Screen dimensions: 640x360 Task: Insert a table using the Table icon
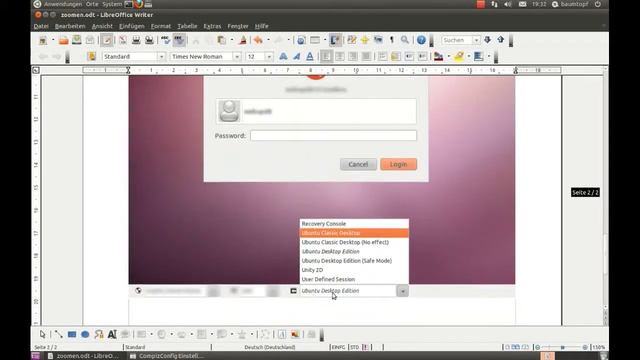[x=315, y=40]
